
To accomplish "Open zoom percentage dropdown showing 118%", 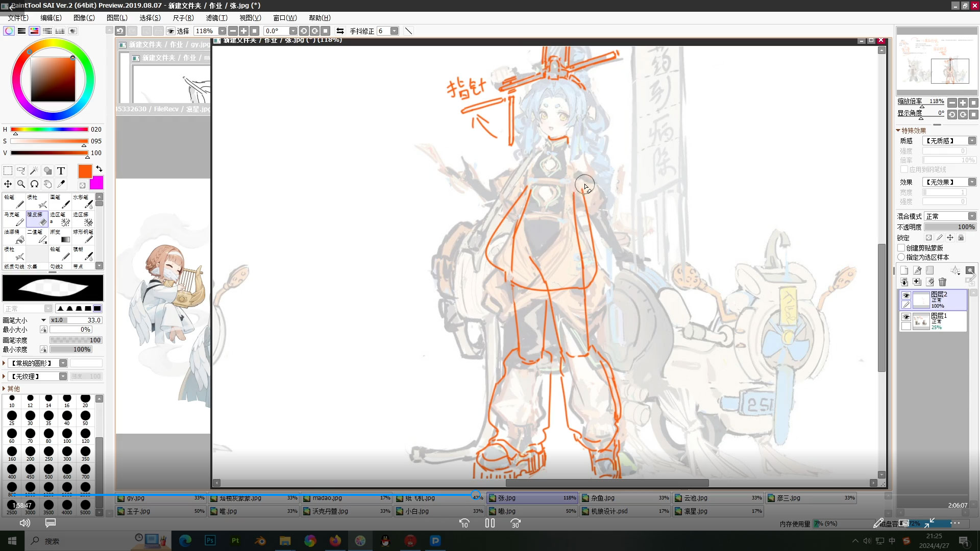I will [222, 31].
